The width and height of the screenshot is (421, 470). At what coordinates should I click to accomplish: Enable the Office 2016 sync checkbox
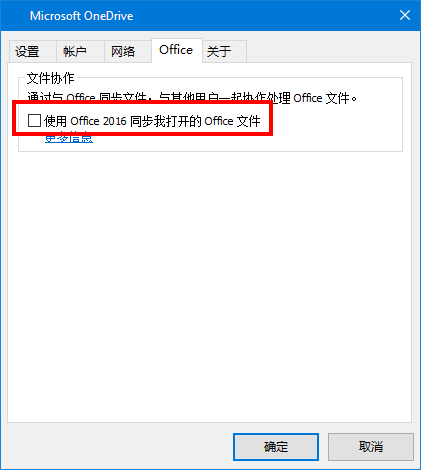34,121
